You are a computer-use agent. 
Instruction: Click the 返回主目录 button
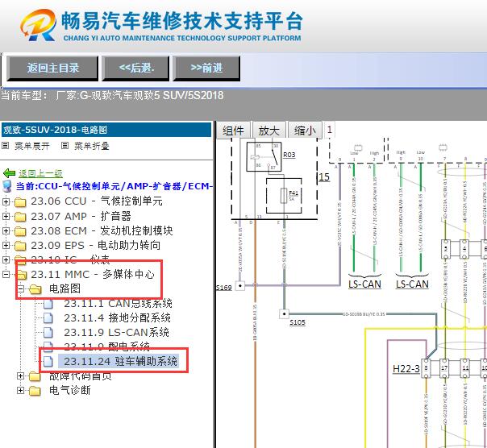[52, 68]
